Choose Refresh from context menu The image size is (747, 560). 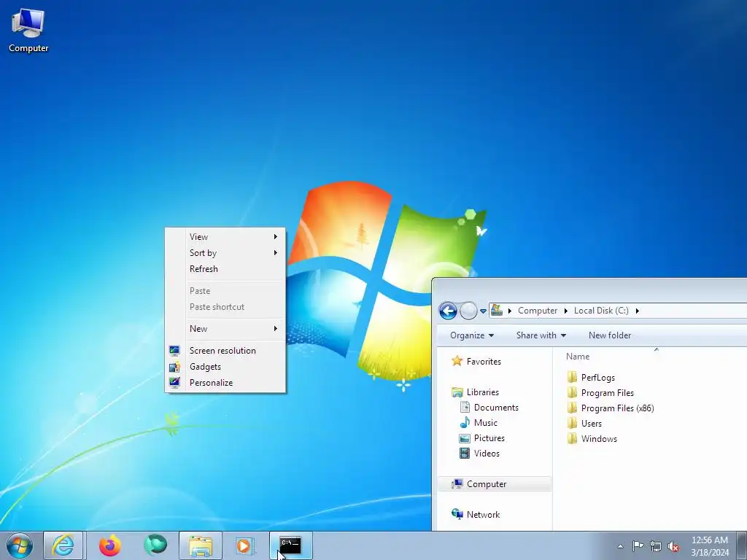coord(225,269)
